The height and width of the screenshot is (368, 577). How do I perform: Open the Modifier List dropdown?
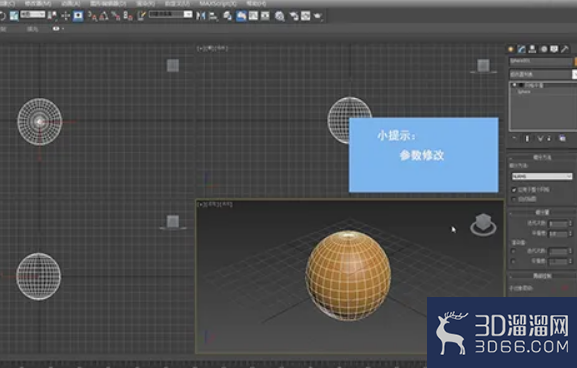click(543, 75)
